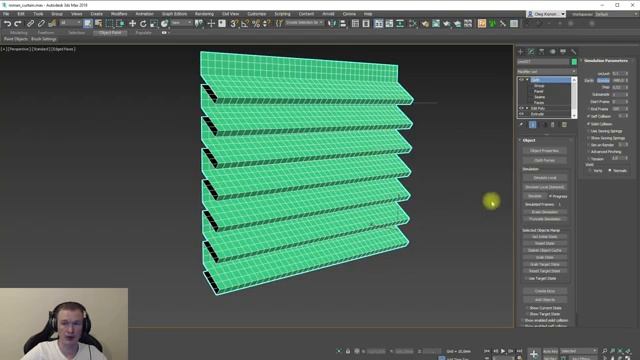Open the Render Setup icon

pos(436,24)
